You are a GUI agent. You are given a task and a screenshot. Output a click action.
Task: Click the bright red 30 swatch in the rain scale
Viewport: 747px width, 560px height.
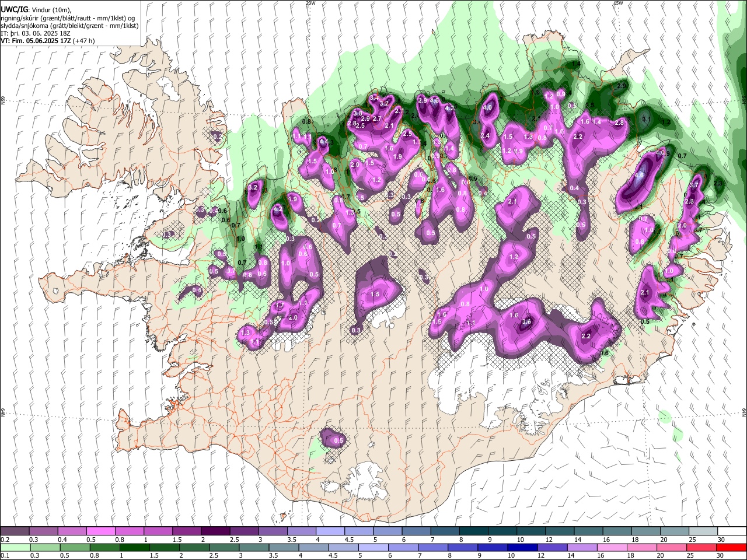tap(731, 547)
